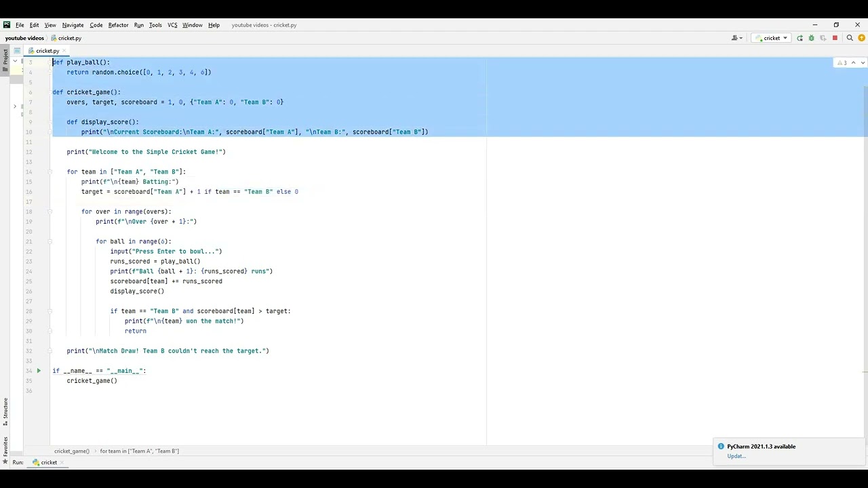Close the cricket Run tab

click(x=62, y=462)
